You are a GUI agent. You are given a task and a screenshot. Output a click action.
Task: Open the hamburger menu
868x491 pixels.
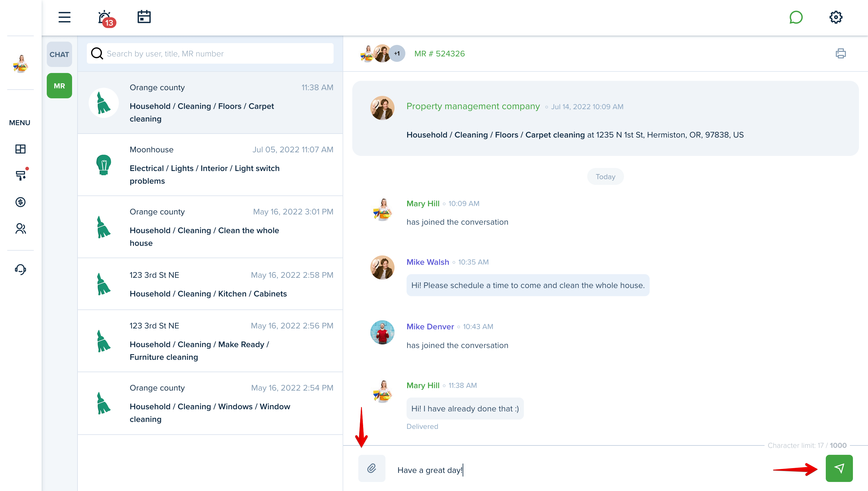click(x=65, y=17)
